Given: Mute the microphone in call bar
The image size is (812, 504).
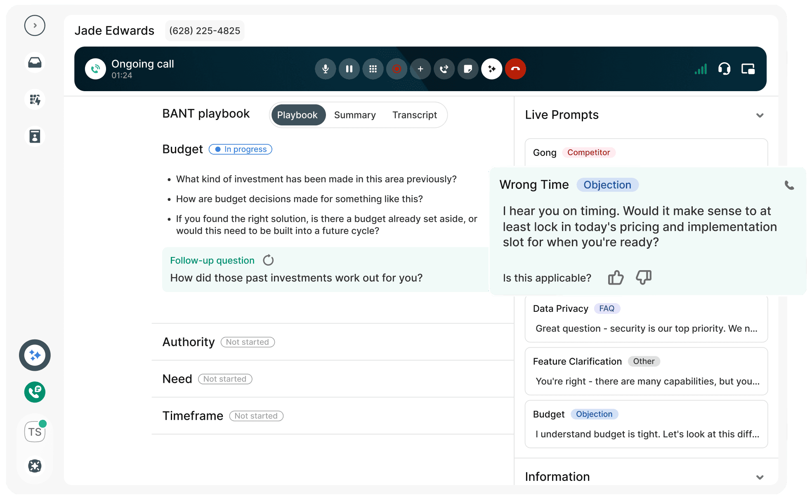Looking at the screenshot, I should (326, 69).
